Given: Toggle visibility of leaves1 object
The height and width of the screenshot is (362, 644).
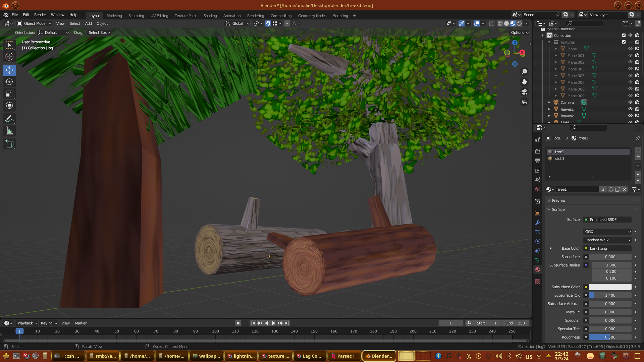Looking at the screenshot, I should 630,109.
